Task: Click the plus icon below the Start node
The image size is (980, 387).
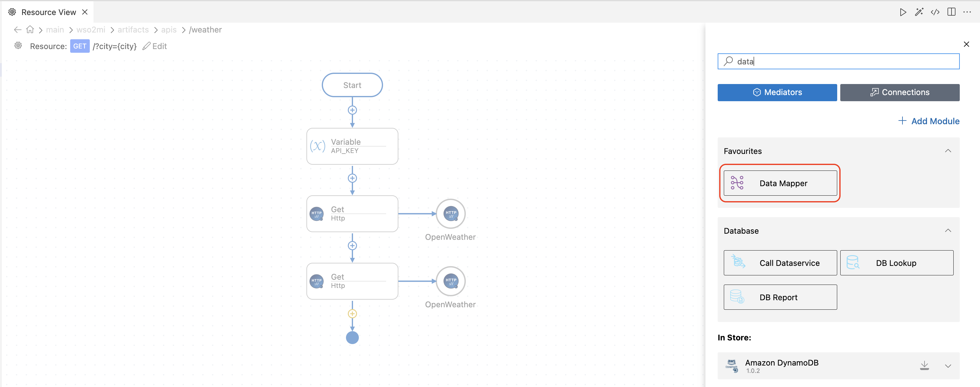Action: [x=352, y=110]
